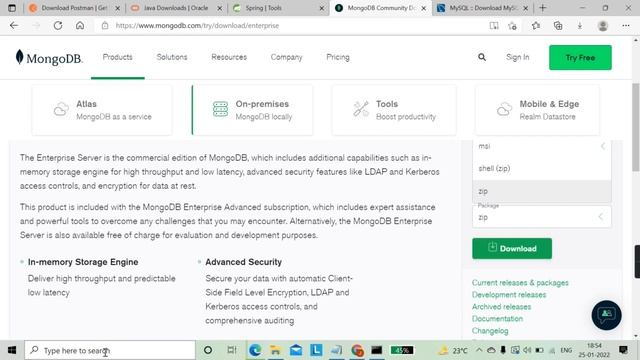Screen dimensions: 640x360
Task: Click Sign In link
Action: 518,57
